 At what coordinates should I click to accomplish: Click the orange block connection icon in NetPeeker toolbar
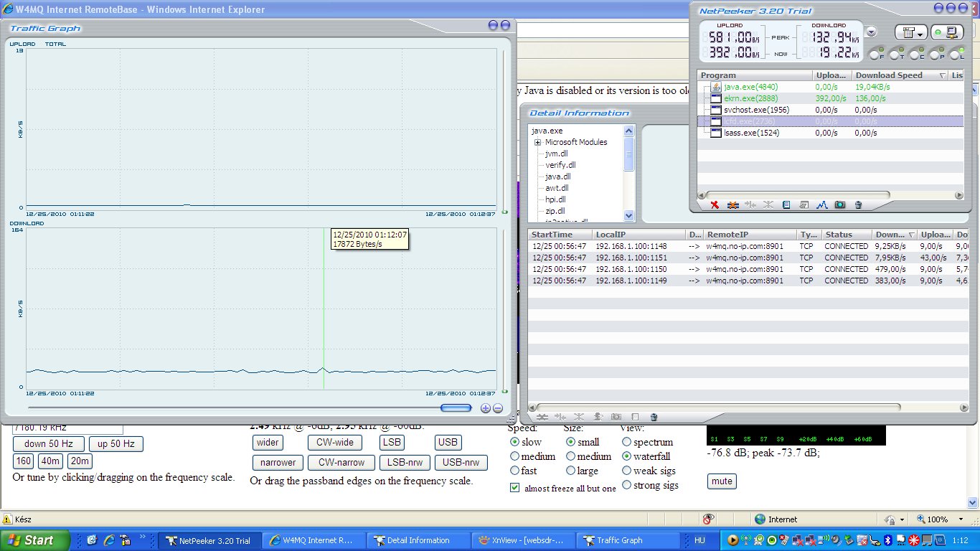click(x=732, y=205)
